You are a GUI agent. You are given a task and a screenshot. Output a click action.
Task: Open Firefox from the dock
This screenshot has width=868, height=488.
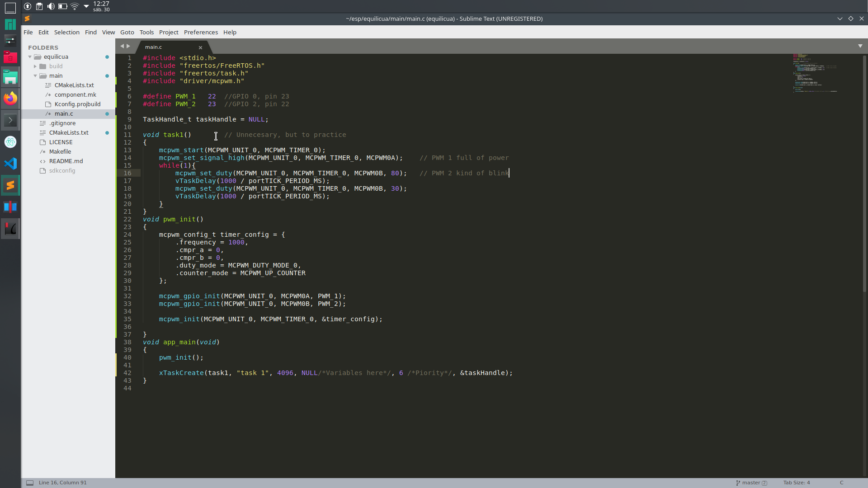10,98
